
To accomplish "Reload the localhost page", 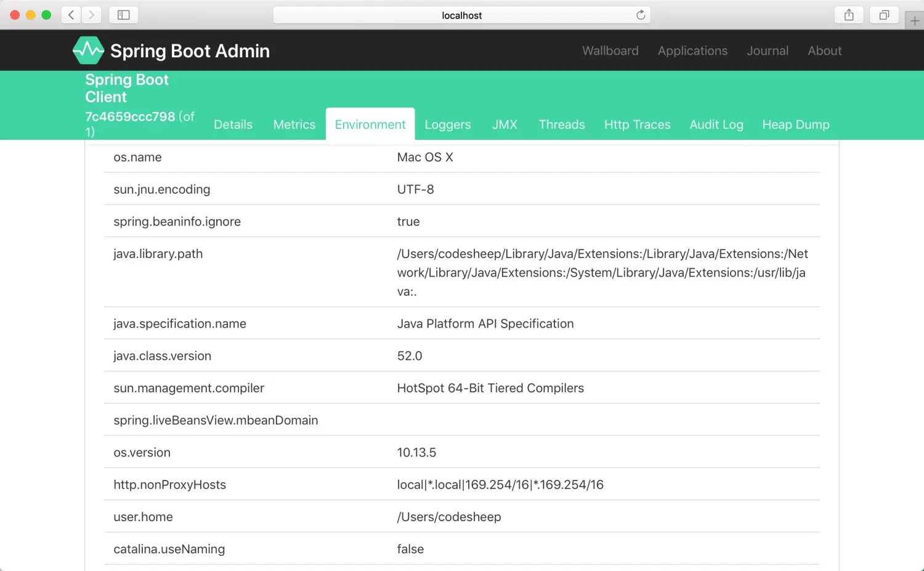I will point(641,15).
